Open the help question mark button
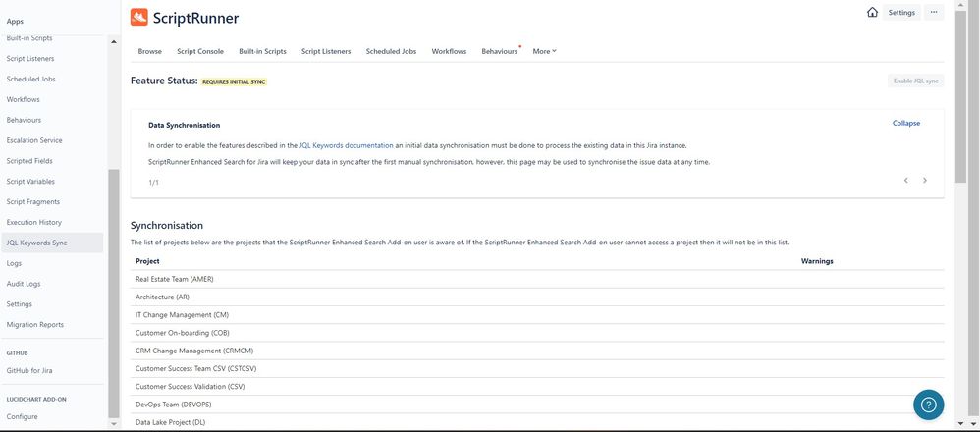Screen dimensions: 980x432 tap(929, 405)
